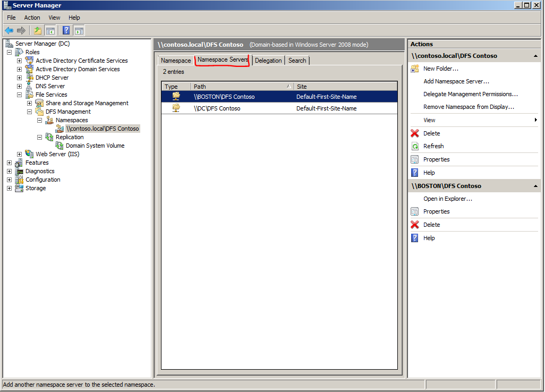Click the Features node icon
Image resolution: width=545 pixels, height=392 pixels.
pos(19,163)
